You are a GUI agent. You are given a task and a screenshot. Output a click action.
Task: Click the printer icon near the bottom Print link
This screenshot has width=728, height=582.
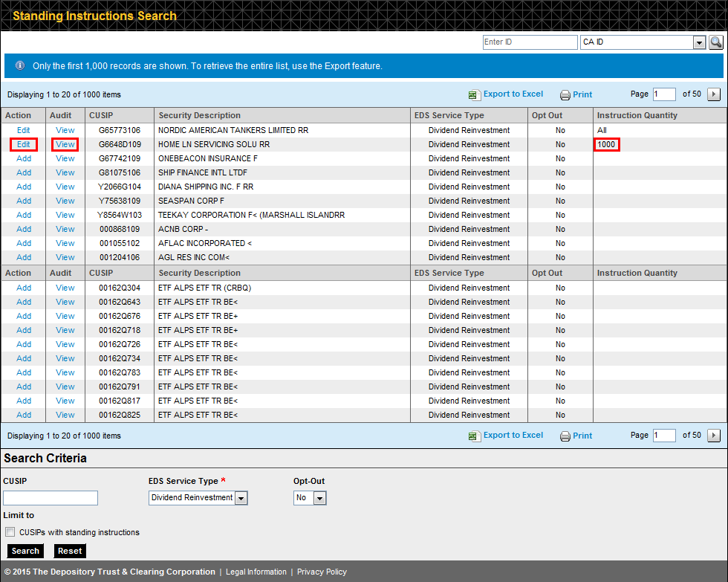[x=565, y=435]
